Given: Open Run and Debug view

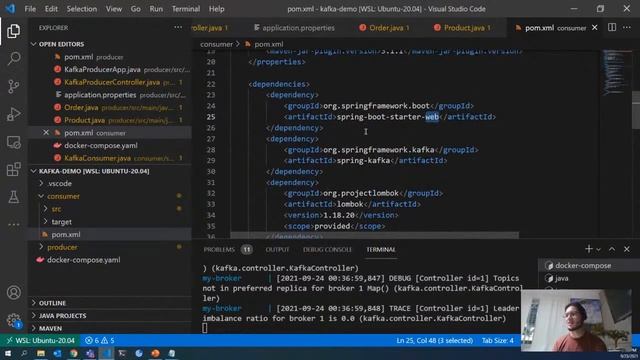Looking at the screenshot, I should coord(13,114).
